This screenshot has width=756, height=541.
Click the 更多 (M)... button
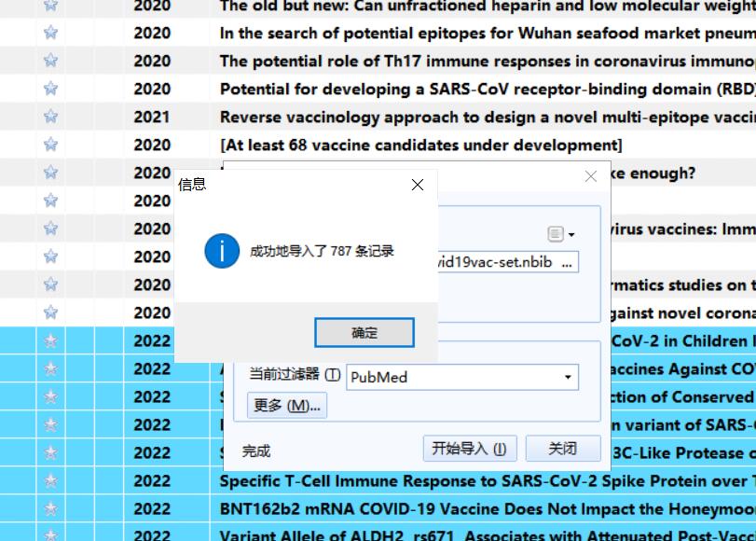click(287, 406)
